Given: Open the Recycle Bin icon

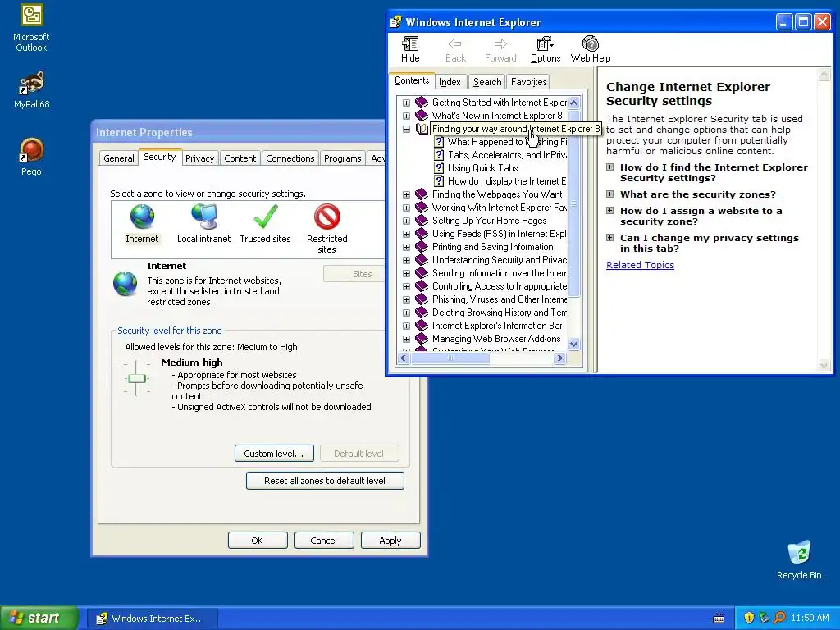Looking at the screenshot, I should pos(799,553).
